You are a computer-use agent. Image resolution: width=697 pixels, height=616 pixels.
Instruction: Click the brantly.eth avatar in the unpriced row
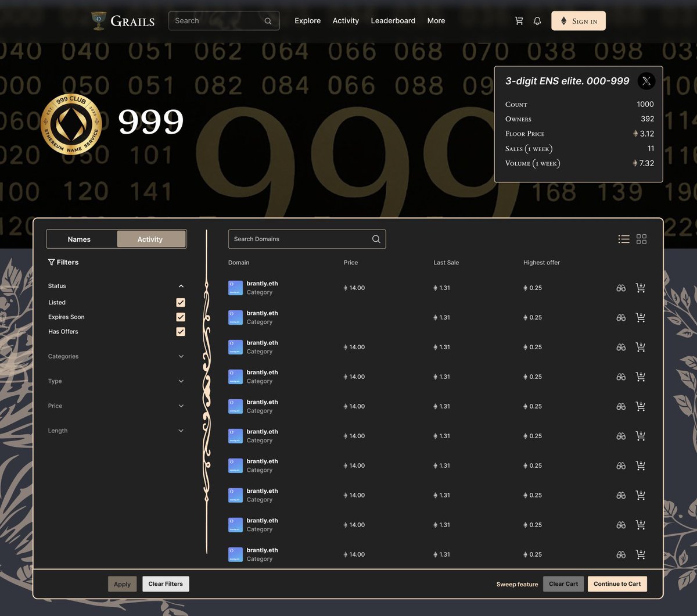pos(235,317)
